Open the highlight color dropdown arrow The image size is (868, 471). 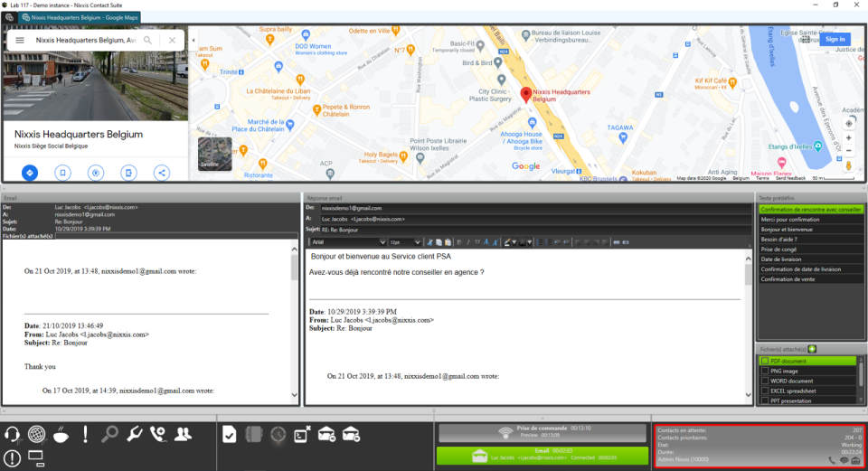coord(514,242)
